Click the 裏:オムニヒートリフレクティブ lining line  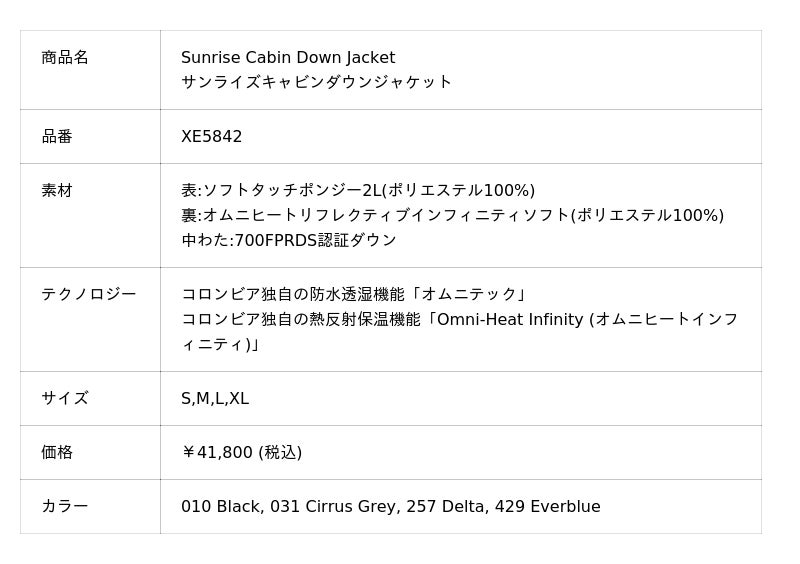point(452,215)
